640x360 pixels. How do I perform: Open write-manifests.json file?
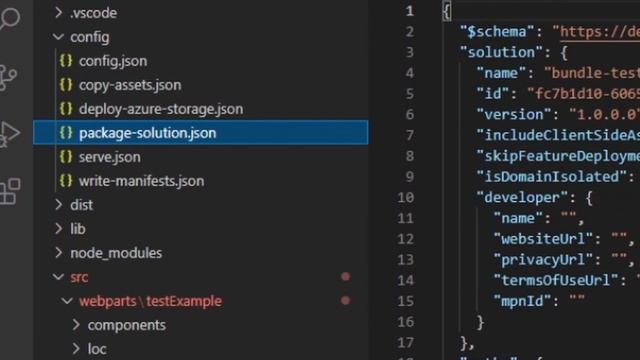[142, 181]
